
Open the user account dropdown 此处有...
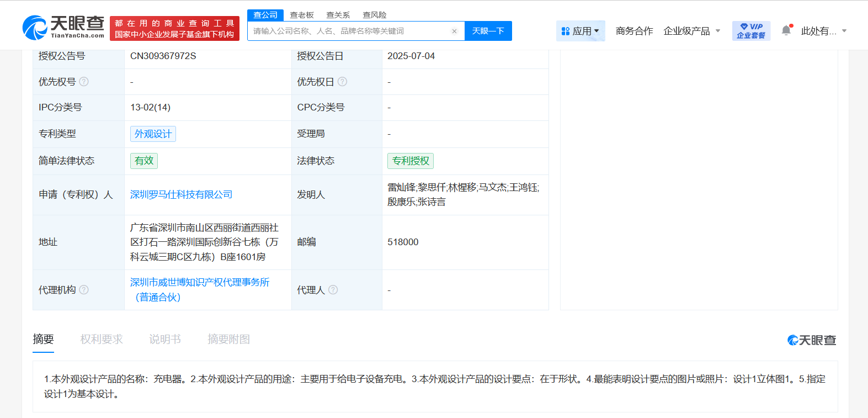pyautogui.click(x=823, y=31)
